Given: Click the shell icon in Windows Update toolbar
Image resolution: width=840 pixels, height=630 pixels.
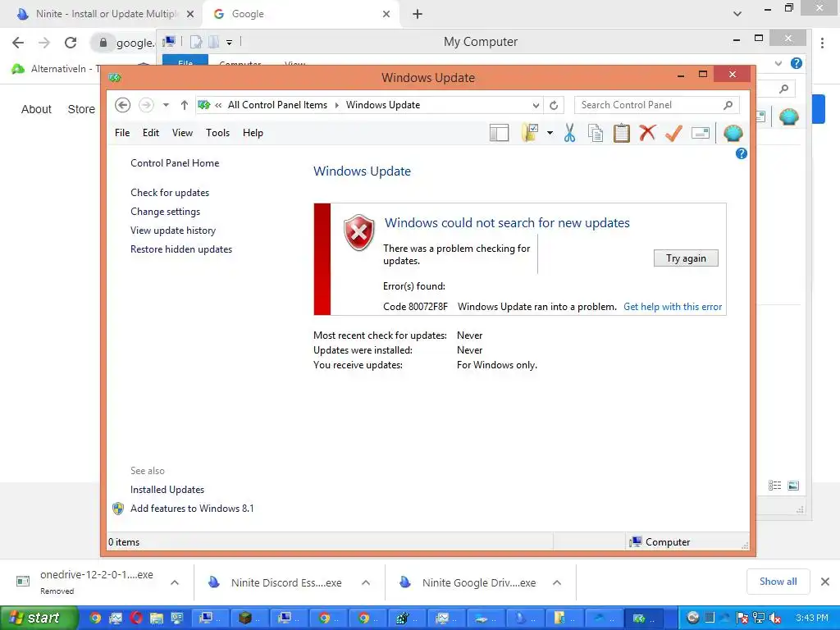Looking at the screenshot, I should tap(733, 133).
